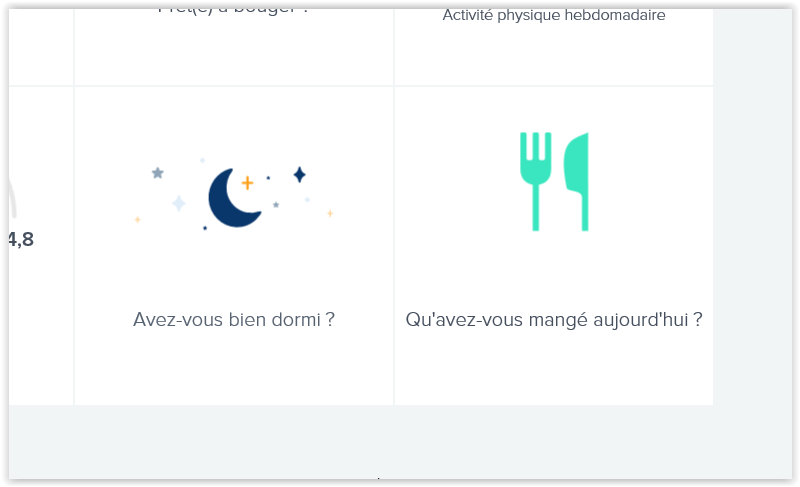The height and width of the screenshot is (487, 800).
Task: Open the sleep tracking card
Action: 234,245
